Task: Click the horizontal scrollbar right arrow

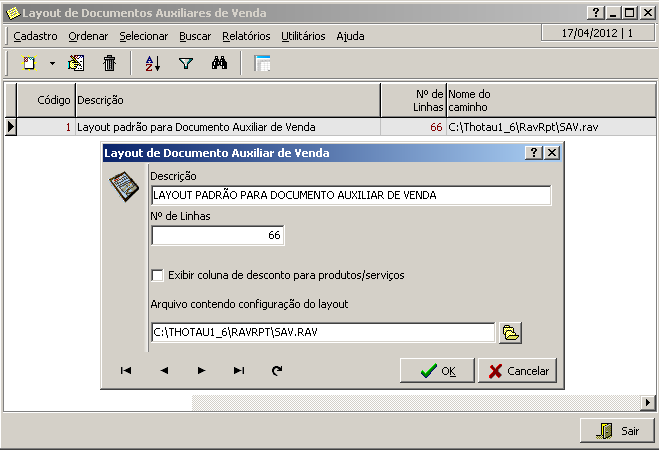Action: click(648, 403)
